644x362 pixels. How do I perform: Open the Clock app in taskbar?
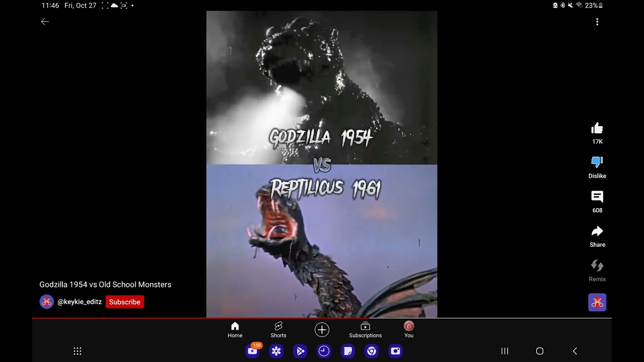tap(324, 351)
